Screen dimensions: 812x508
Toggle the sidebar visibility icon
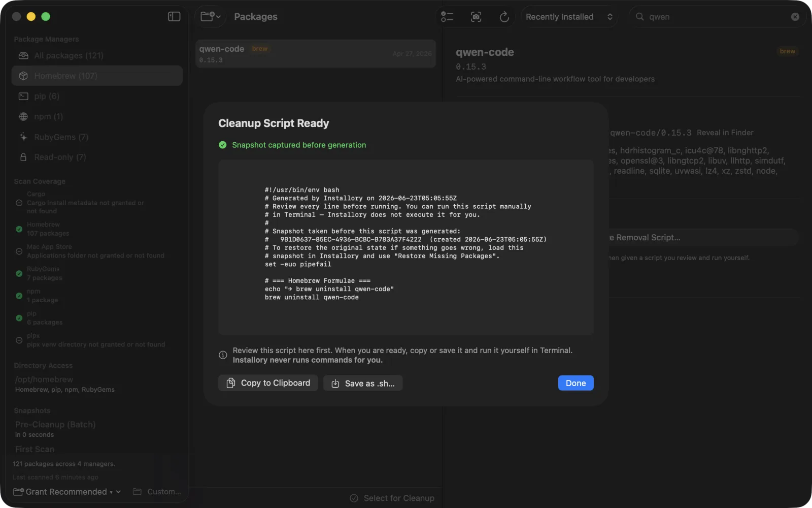(x=174, y=17)
